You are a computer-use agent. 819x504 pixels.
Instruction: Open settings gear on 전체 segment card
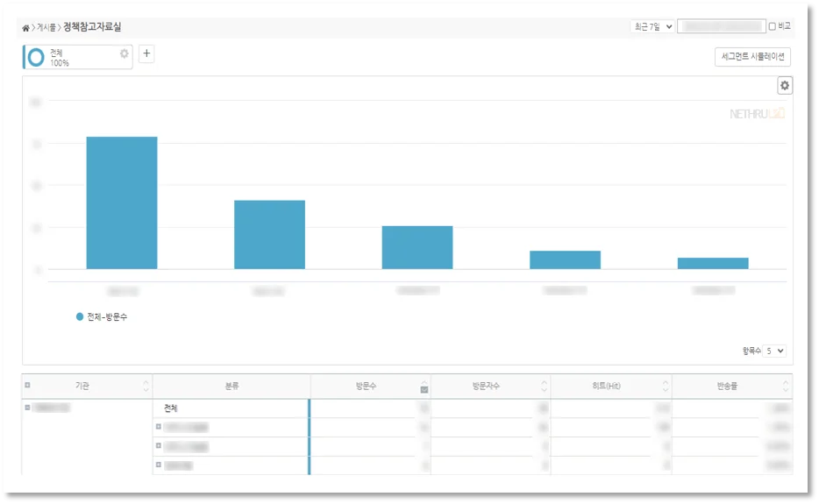[x=124, y=53]
